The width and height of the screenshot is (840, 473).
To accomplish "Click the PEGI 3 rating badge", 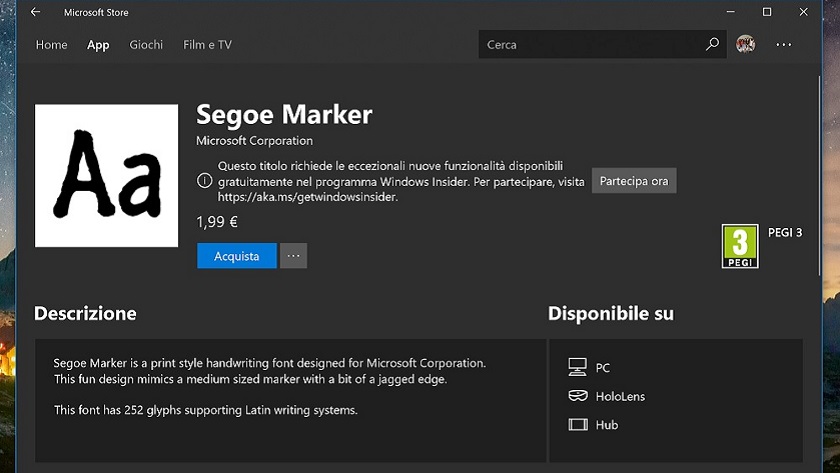I will pos(740,246).
